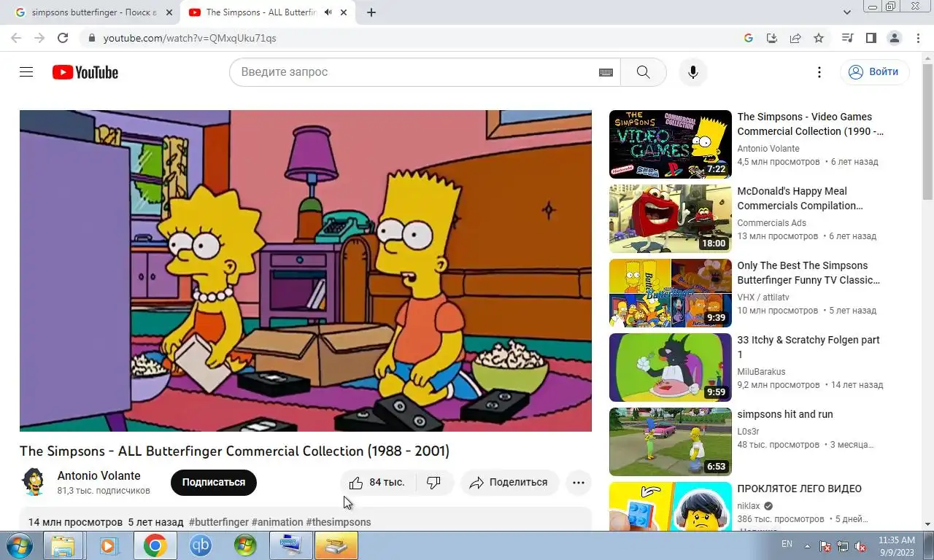Like the video with thumbs-up button
Viewport: 934px width, 560px height.
tap(377, 483)
